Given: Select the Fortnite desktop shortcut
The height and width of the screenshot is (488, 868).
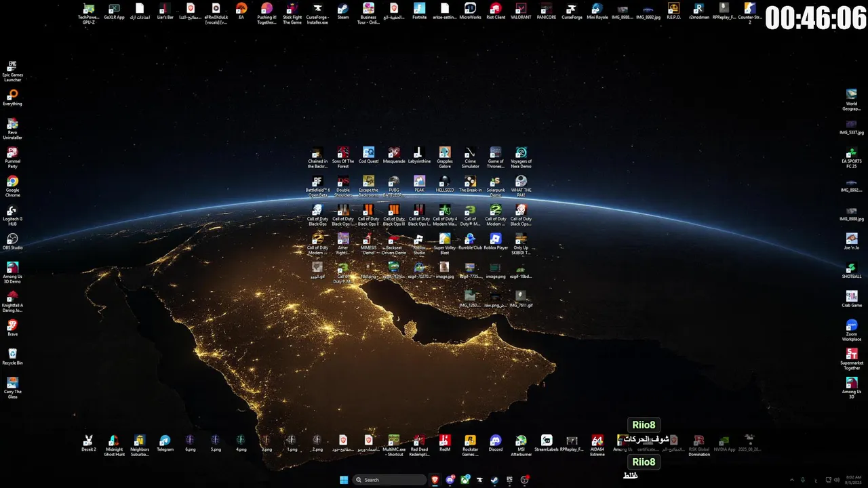Looking at the screenshot, I should [419, 12].
